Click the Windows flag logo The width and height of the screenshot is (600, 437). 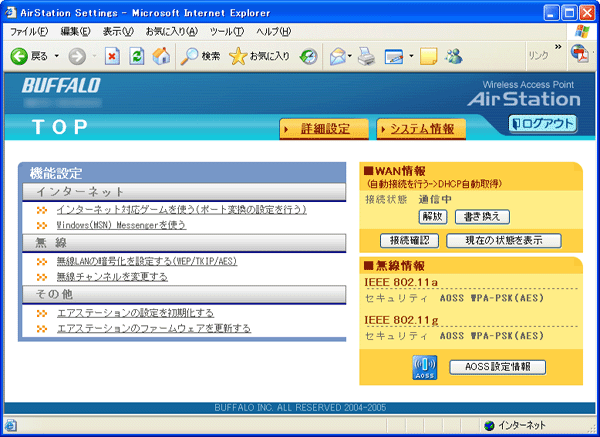coord(582,31)
